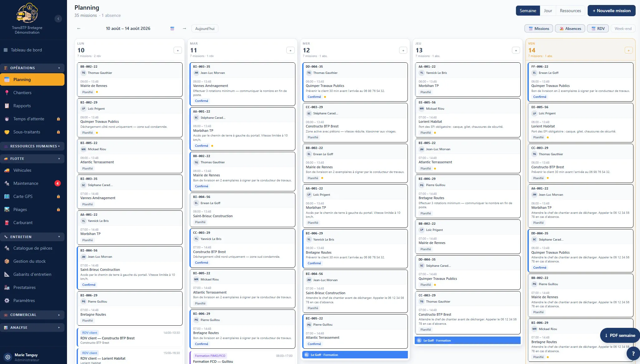Viewport: 640px width, 364px height.
Task: Click the Maintenance badge showing 4
Action: (58, 183)
